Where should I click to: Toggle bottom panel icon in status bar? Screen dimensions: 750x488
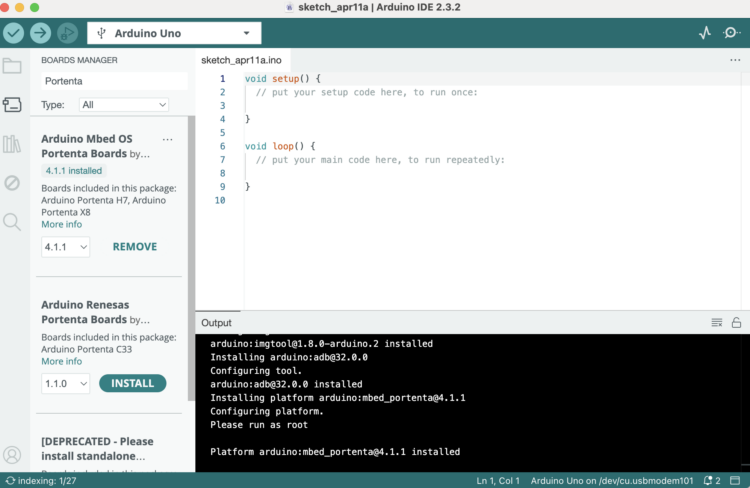735,480
